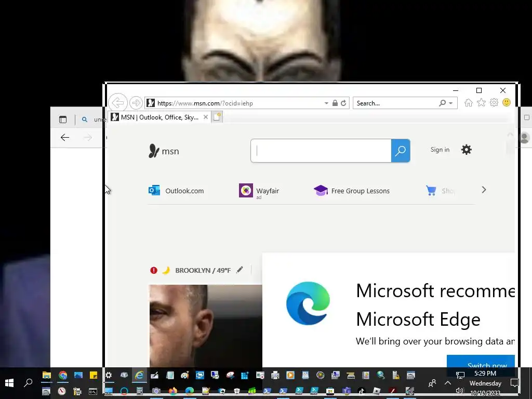Viewport: 532px width, 399px height.
Task: Open Free Group Lessons link
Action: (352, 191)
